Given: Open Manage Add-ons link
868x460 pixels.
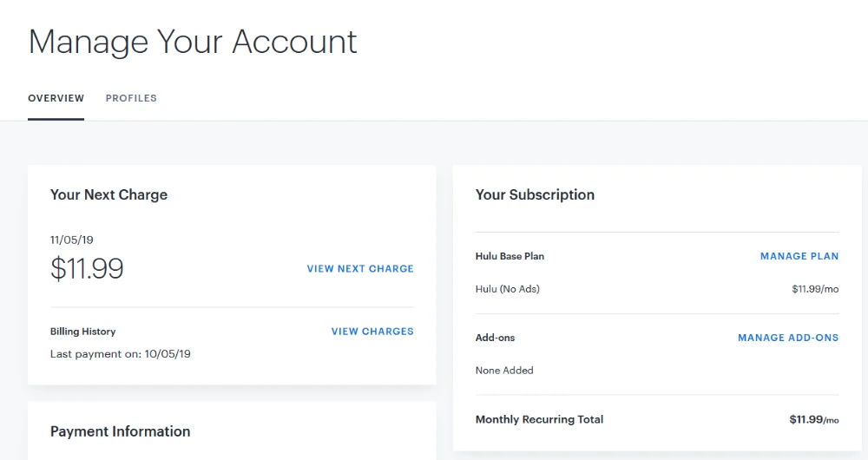Looking at the screenshot, I should [788, 337].
